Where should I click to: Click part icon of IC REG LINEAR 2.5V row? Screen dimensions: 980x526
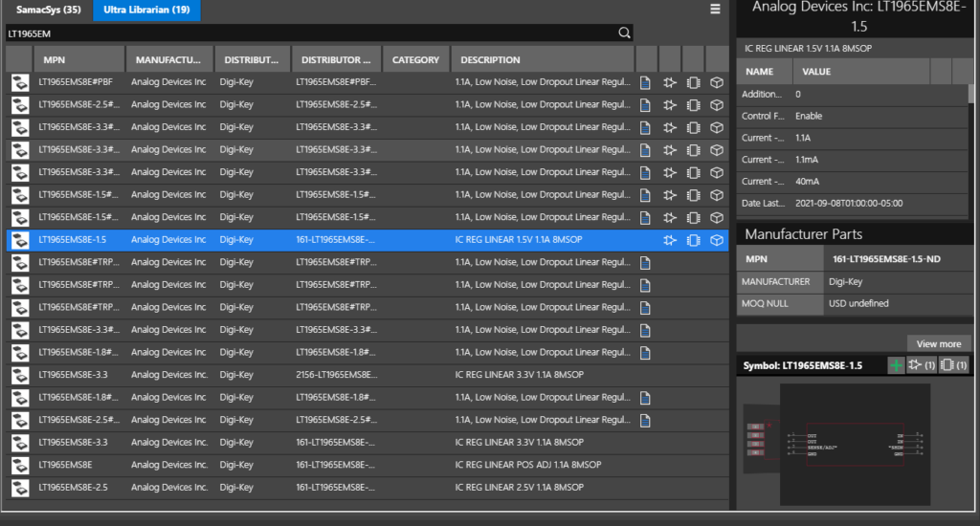coord(20,488)
